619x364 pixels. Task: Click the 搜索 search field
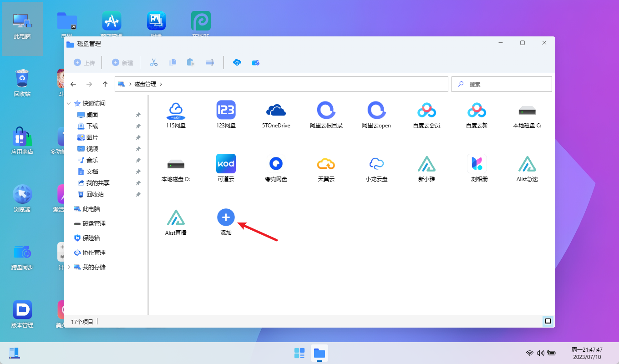(505, 84)
